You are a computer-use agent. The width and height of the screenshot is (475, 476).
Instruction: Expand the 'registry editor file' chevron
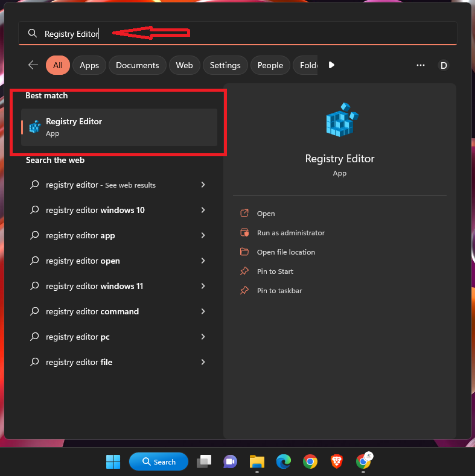tap(203, 362)
